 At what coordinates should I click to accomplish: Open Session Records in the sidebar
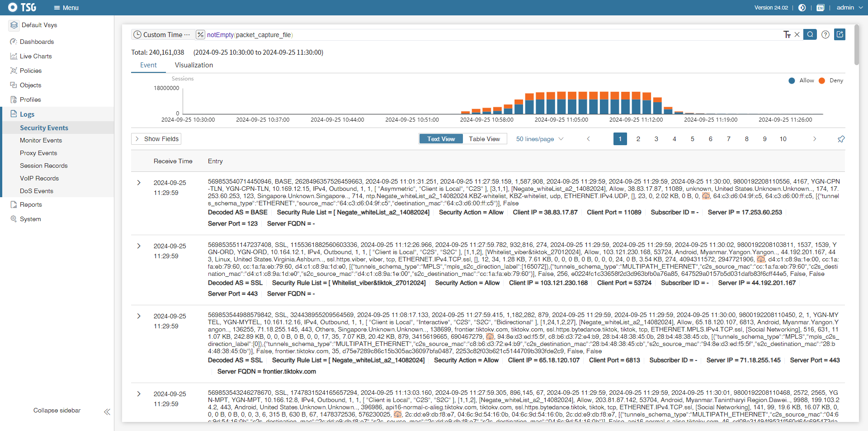(x=44, y=166)
